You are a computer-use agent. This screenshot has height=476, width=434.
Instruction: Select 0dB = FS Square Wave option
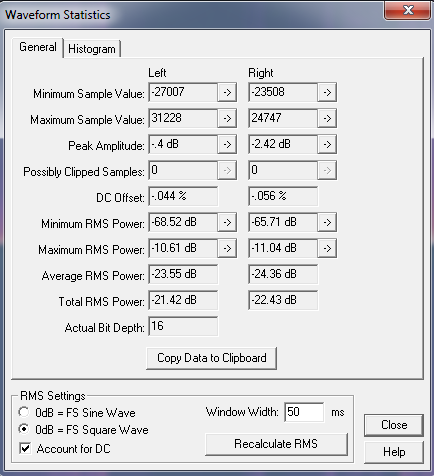click(x=24, y=429)
